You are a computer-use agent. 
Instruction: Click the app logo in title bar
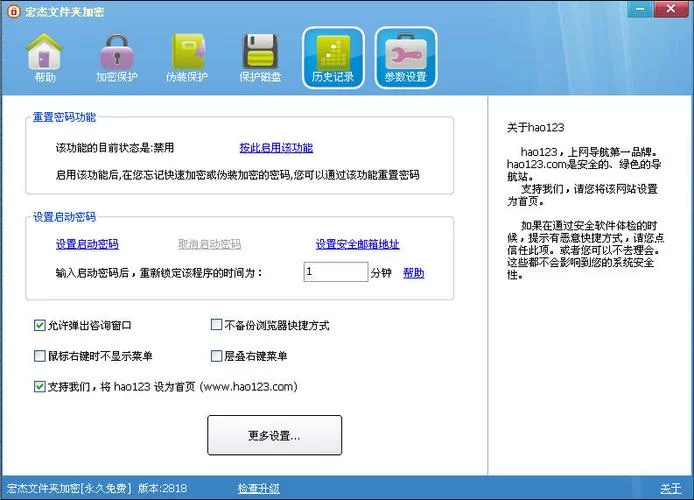[x=13, y=11]
